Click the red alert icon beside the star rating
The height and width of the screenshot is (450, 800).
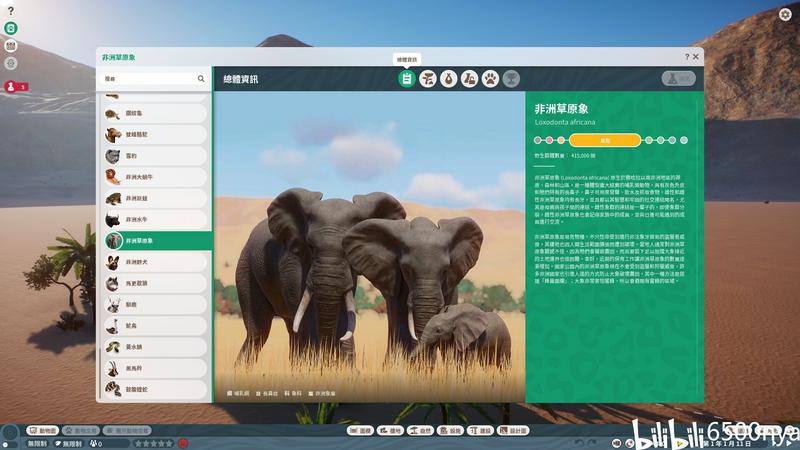tap(183, 444)
